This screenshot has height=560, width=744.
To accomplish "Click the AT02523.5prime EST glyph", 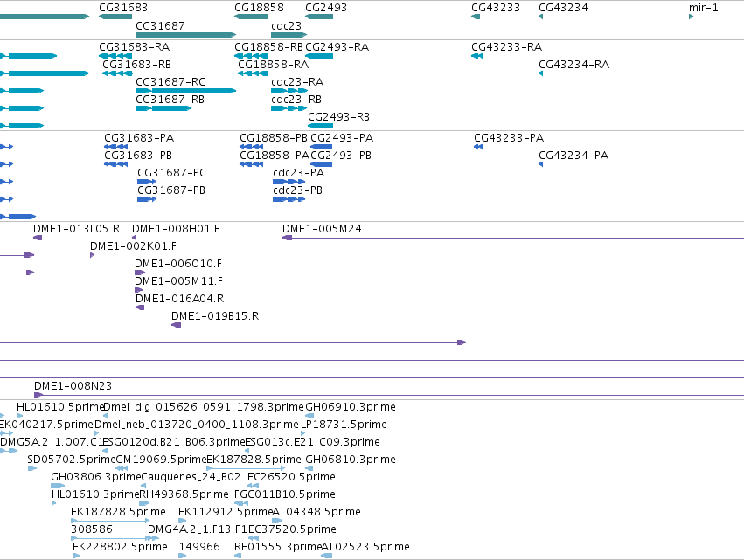I will (326, 557).
